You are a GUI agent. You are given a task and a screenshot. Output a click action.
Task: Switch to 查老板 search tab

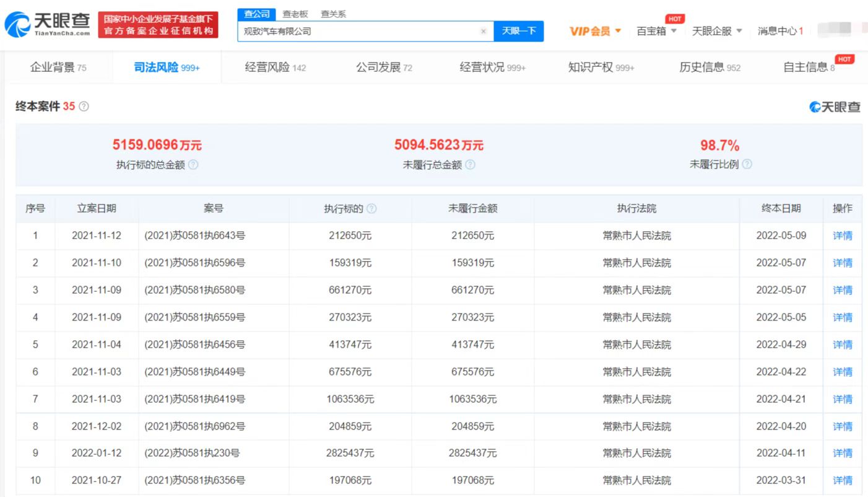pos(295,14)
